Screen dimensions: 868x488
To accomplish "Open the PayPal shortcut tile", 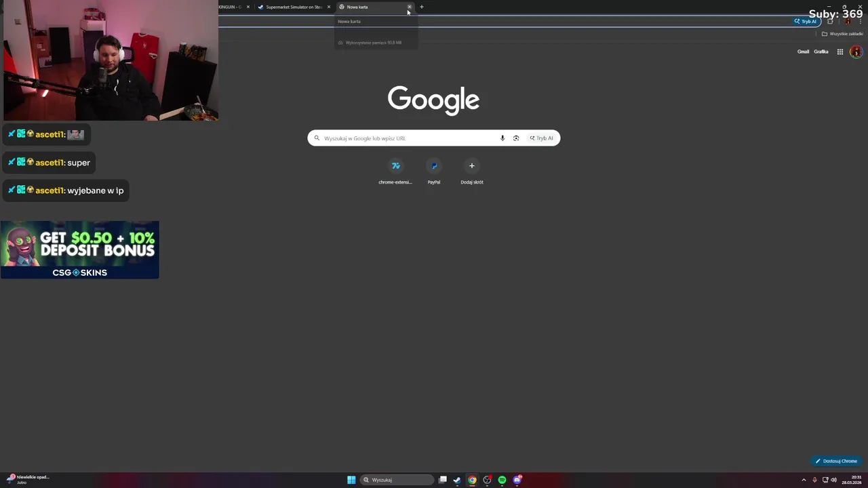I will 434,171.
